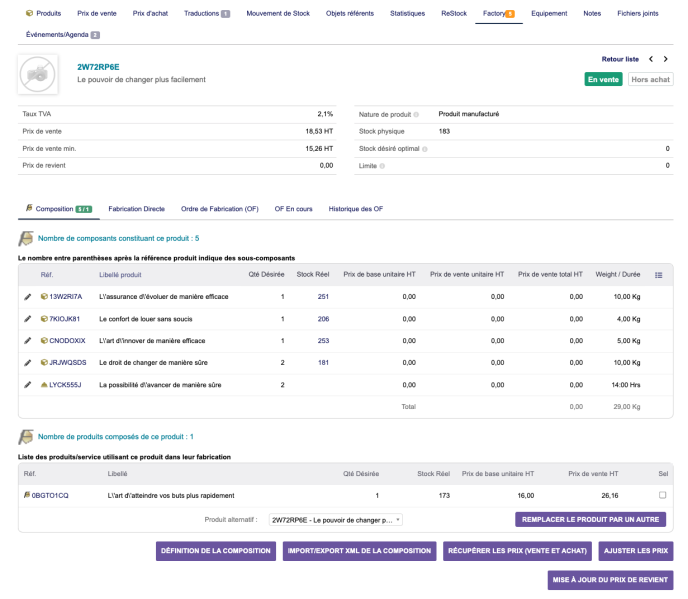Click stock value 251 for 13W2RI7A
The image size is (688, 599).
coord(323,297)
